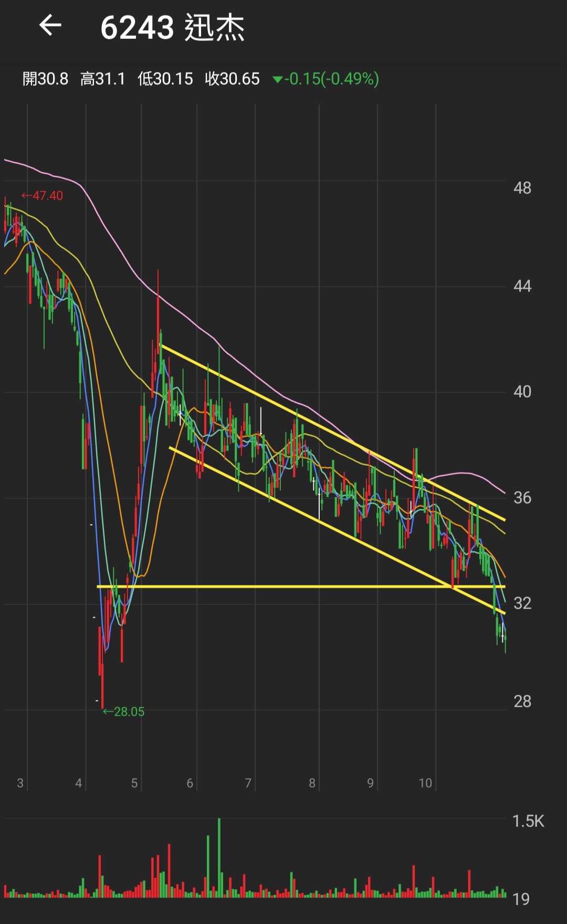
Task: Tap the tallest green volume bar
Action: pos(219,857)
